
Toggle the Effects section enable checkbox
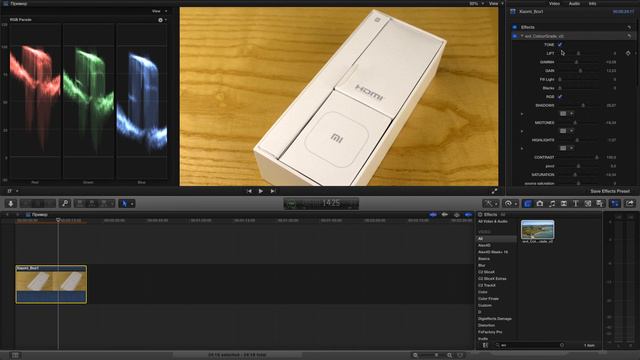(x=515, y=27)
